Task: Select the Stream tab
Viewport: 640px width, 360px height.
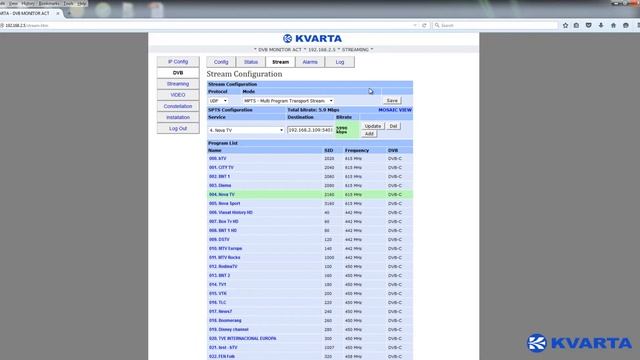Action: (x=280, y=62)
